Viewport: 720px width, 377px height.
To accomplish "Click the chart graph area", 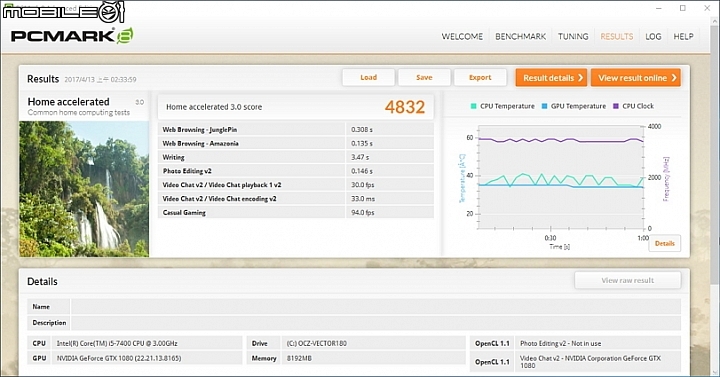I will coord(561,177).
